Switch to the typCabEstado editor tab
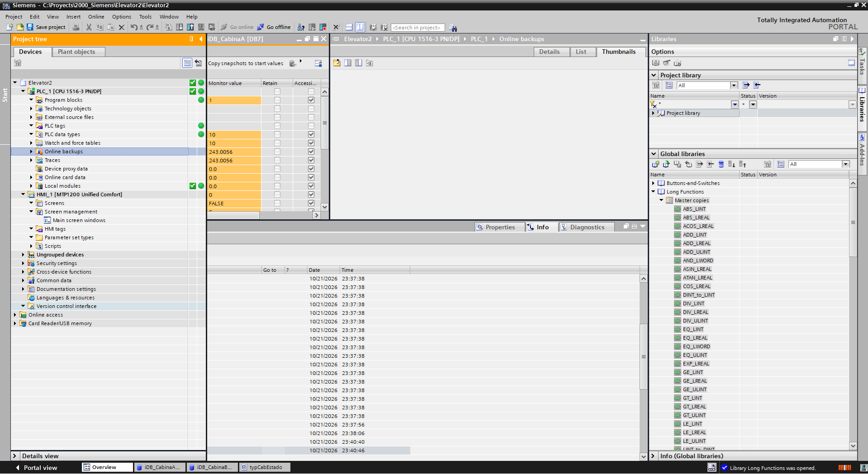The height and width of the screenshot is (474, 868). click(265, 467)
